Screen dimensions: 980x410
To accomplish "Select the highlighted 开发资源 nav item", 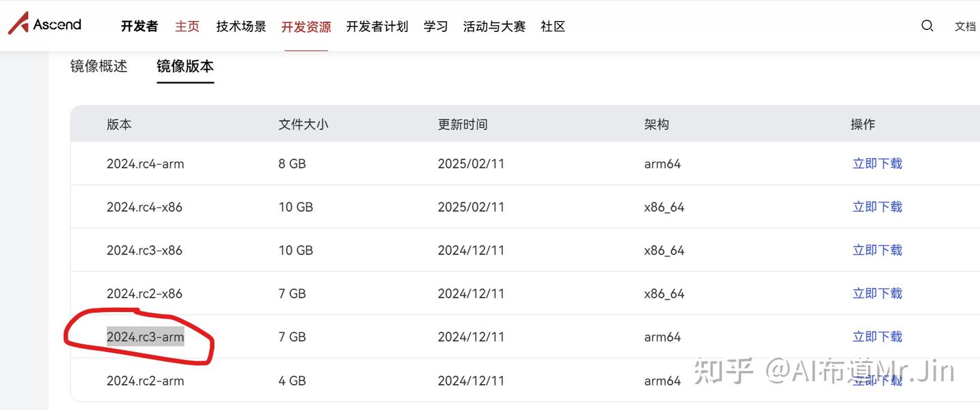I will point(306,26).
